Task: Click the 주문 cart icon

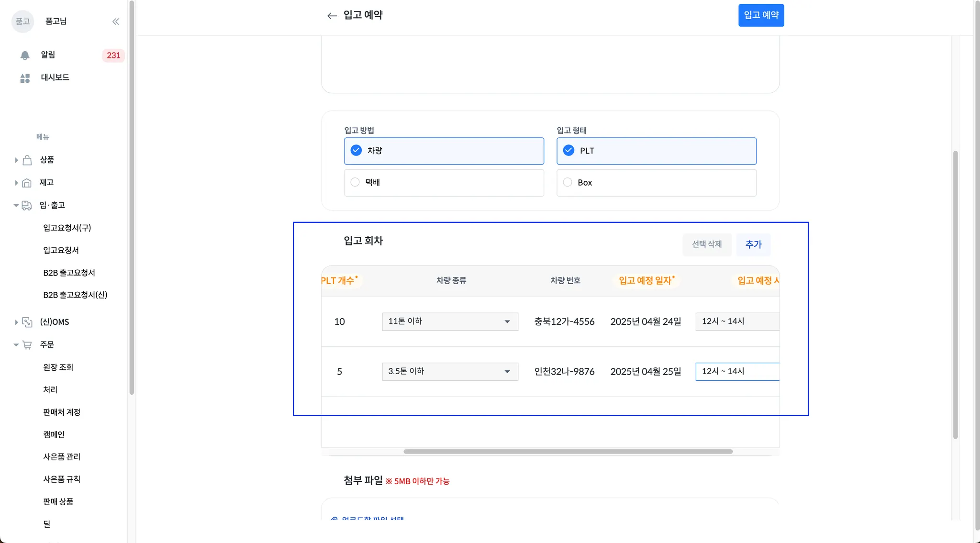Action: pyautogui.click(x=27, y=345)
